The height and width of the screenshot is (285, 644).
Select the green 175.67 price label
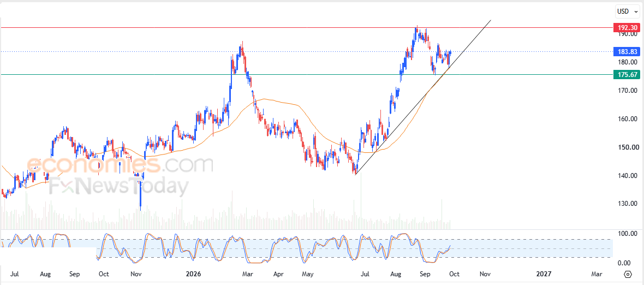(x=626, y=74)
